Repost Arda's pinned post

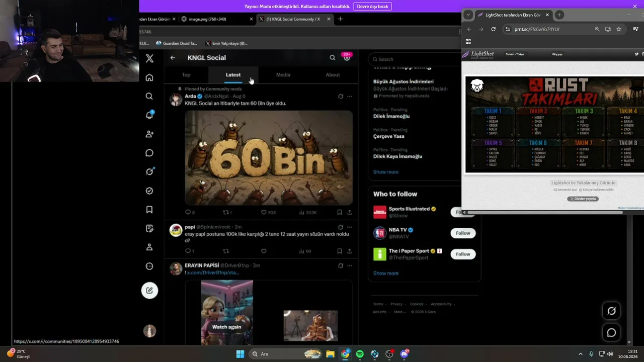(x=226, y=213)
